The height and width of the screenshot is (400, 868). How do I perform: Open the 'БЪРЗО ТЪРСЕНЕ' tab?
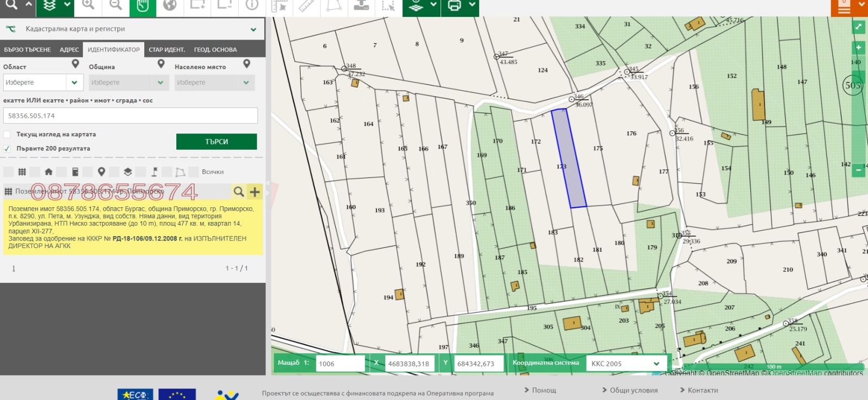pyautogui.click(x=27, y=49)
